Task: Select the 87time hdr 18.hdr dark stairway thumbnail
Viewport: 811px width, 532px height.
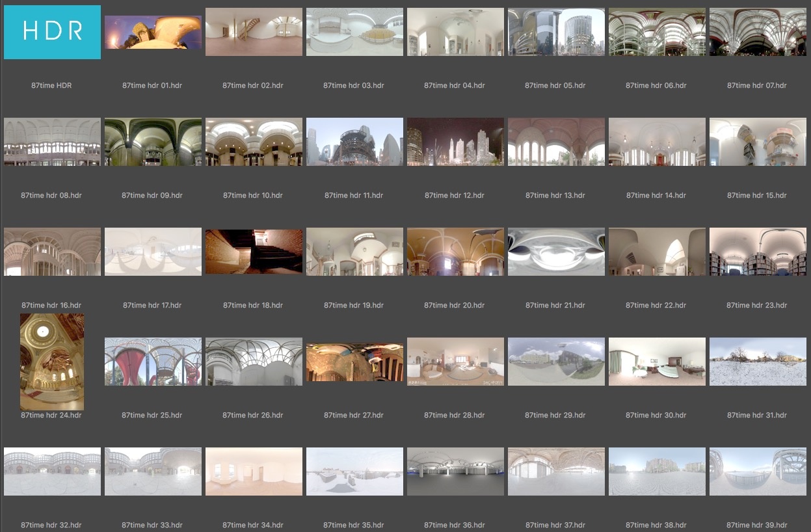Action: tap(254, 251)
